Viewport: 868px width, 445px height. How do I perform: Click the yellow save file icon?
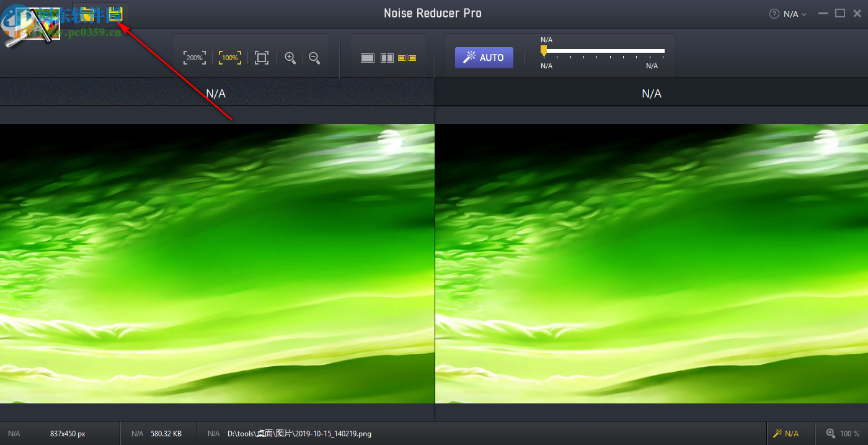pos(115,14)
